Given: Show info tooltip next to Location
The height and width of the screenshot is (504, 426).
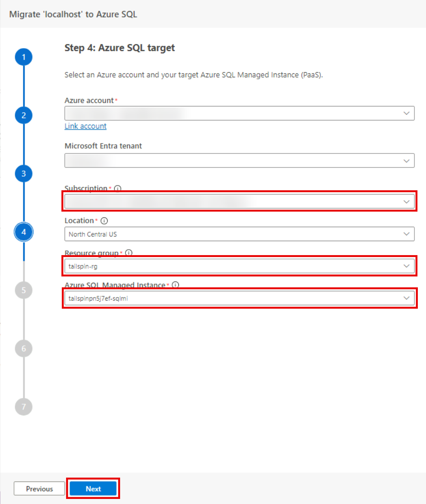Looking at the screenshot, I should 104,221.
